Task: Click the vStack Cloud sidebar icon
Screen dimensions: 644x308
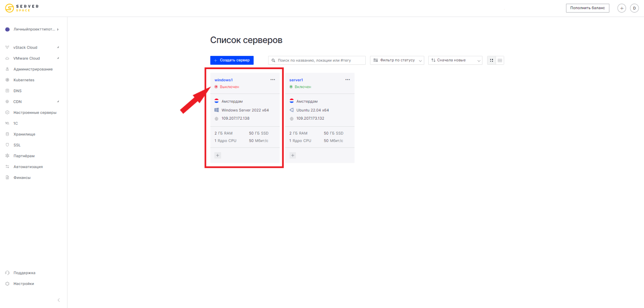Action: click(x=7, y=47)
